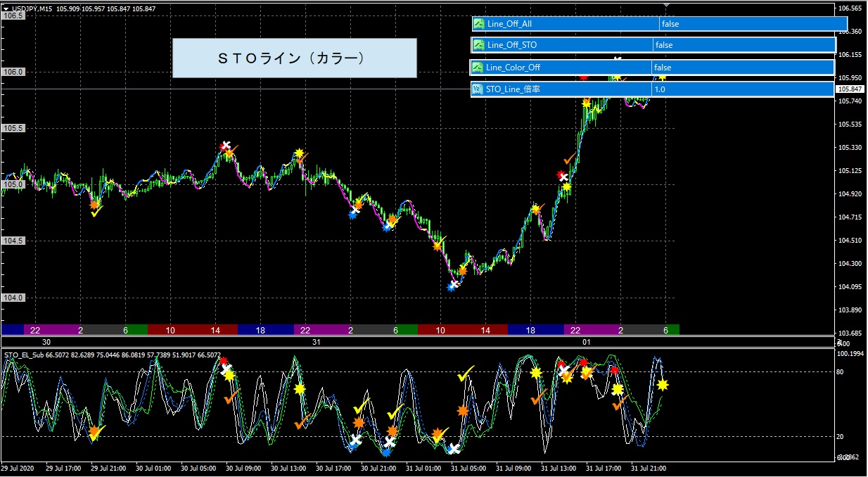Screen dimensions: 868x477
Task: Click the 104.5 level label
Action: point(13,241)
